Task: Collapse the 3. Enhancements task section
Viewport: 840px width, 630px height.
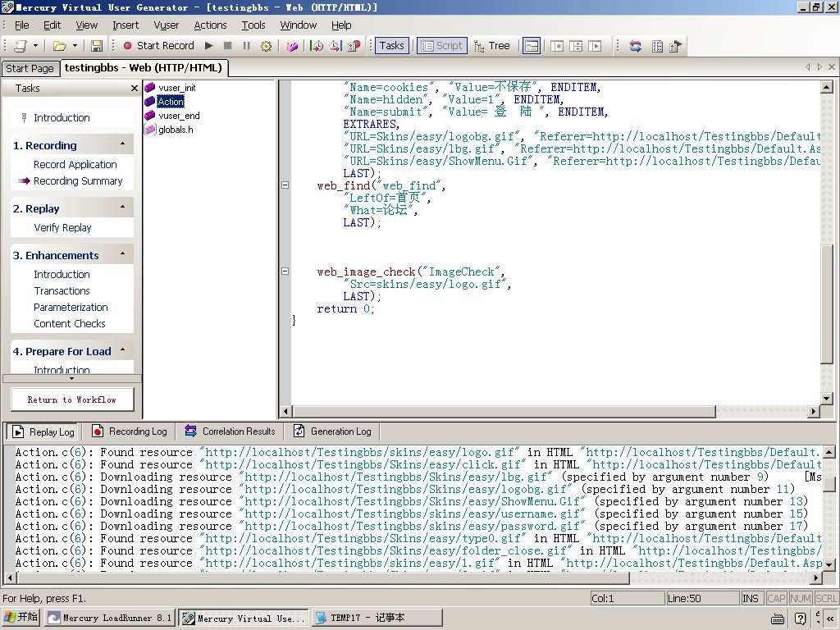Action: (x=123, y=254)
